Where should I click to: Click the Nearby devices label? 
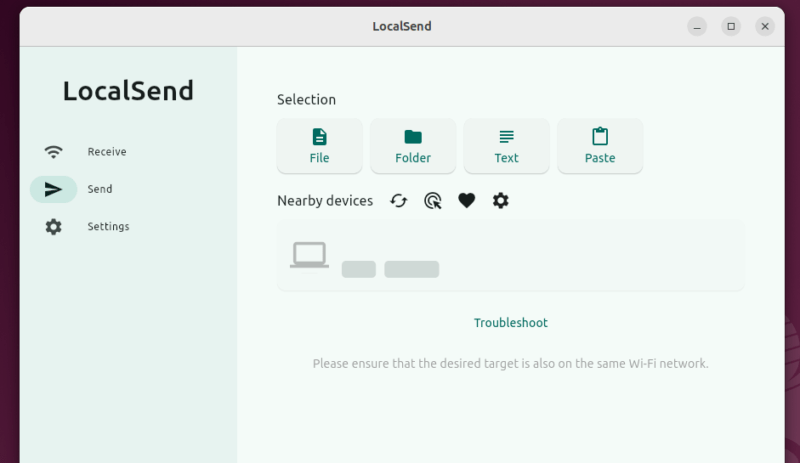pyautogui.click(x=325, y=201)
